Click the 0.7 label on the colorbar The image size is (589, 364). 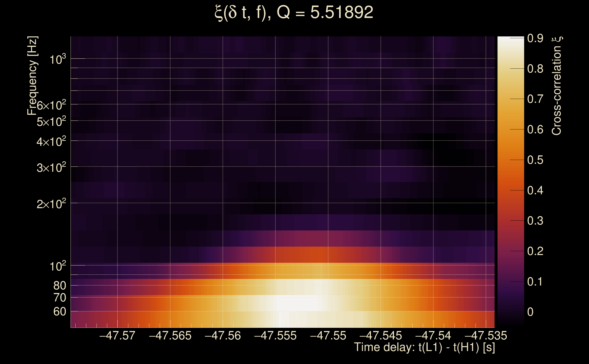click(x=535, y=99)
